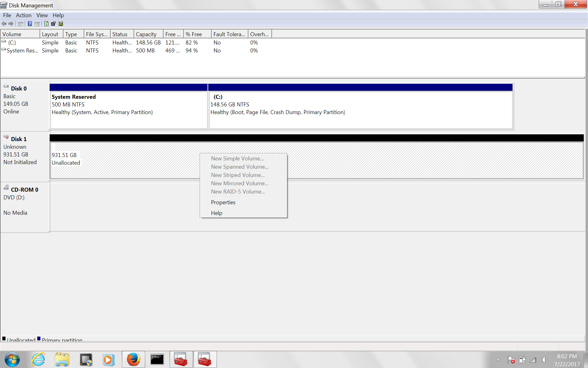Open Action Center flag in system tray

[511, 360]
